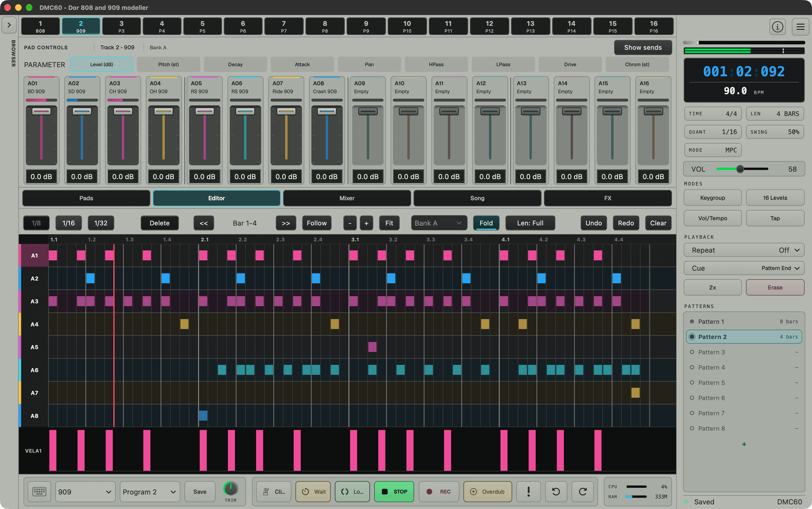Select Pattern 1 in the patterns list
The width and height of the screenshot is (812, 509).
[x=744, y=321]
